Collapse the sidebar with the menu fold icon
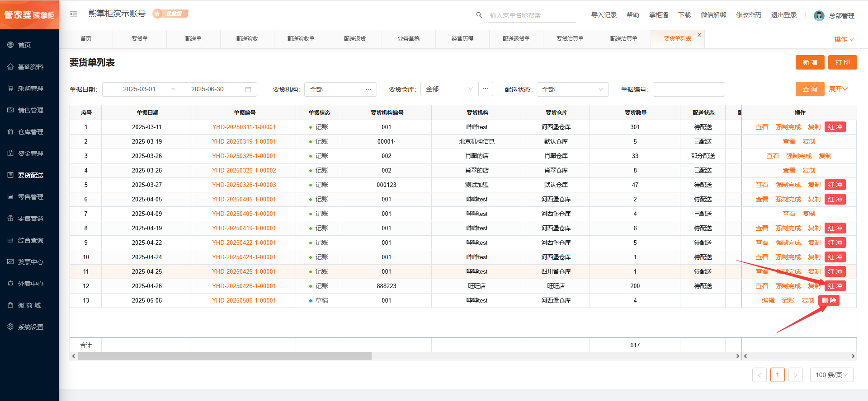The image size is (868, 401). coord(74,14)
